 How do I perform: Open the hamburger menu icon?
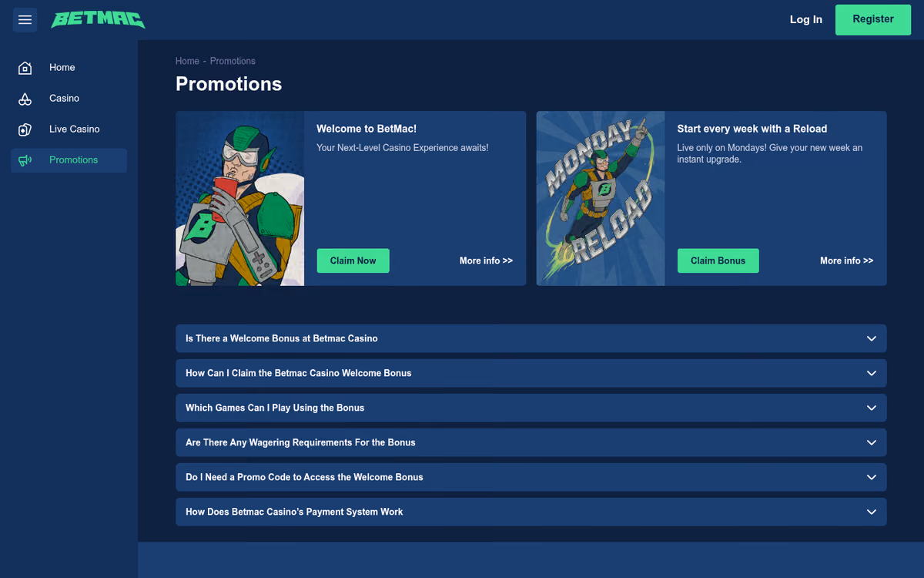(25, 19)
